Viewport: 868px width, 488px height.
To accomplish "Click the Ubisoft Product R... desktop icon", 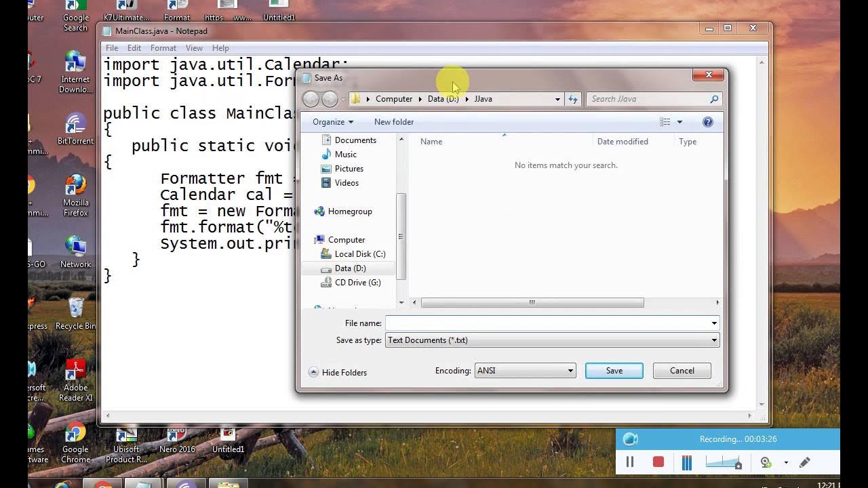I will tap(126, 445).
